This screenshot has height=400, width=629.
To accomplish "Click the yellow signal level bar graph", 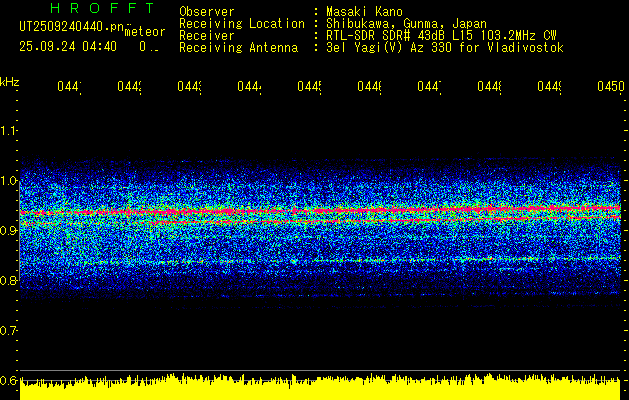I will click(320, 387).
